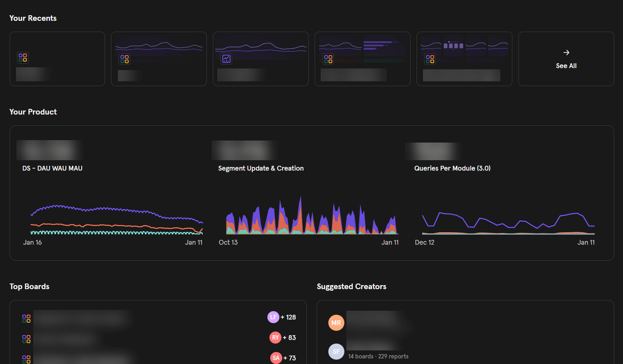Open the 14 boards · 229 reports link

point(378,356)
